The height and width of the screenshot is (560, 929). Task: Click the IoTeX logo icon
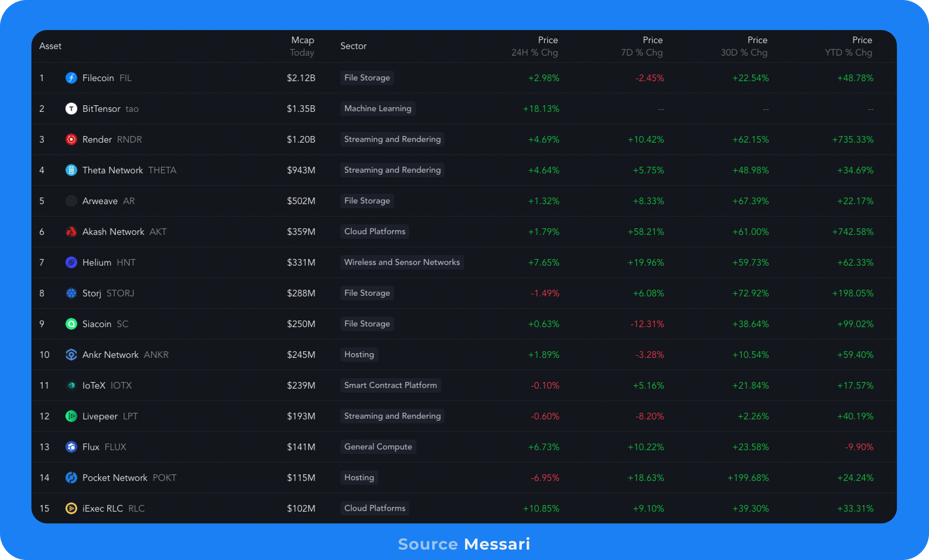pos(71,386)
